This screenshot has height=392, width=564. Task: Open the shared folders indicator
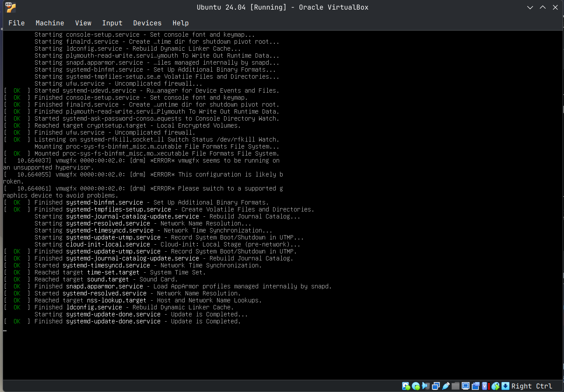coord(456,386)
